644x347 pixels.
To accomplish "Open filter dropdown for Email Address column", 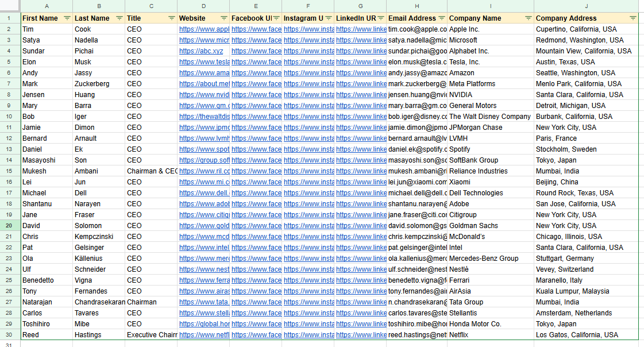I will click(x=442, y=18).
